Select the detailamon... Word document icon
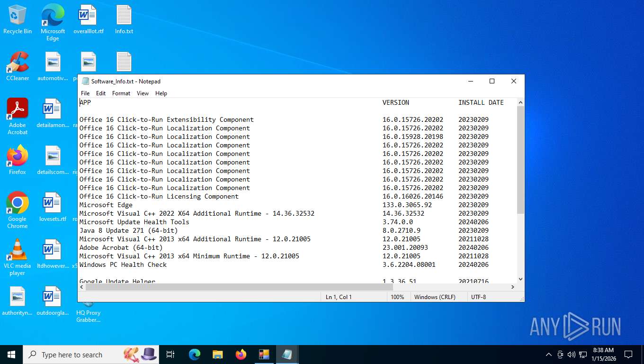The width and height of the screenshot is (644, 364). [x=53, y=113]
